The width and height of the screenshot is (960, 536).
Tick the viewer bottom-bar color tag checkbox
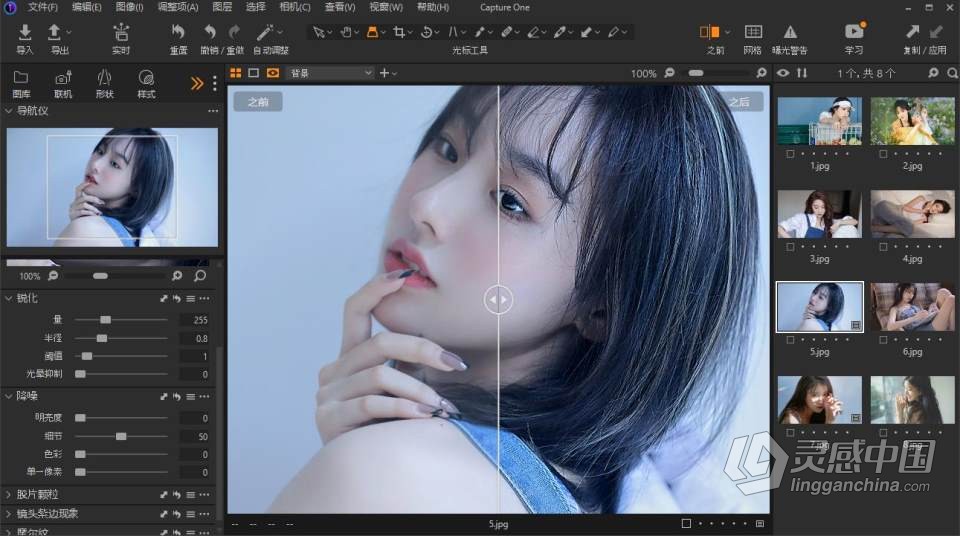(686, 524)
